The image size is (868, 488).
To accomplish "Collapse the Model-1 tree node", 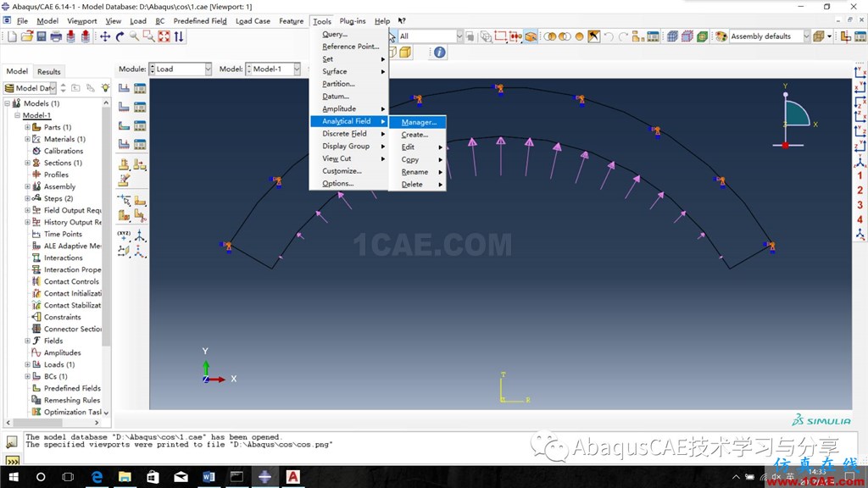I will click(18, 115).
